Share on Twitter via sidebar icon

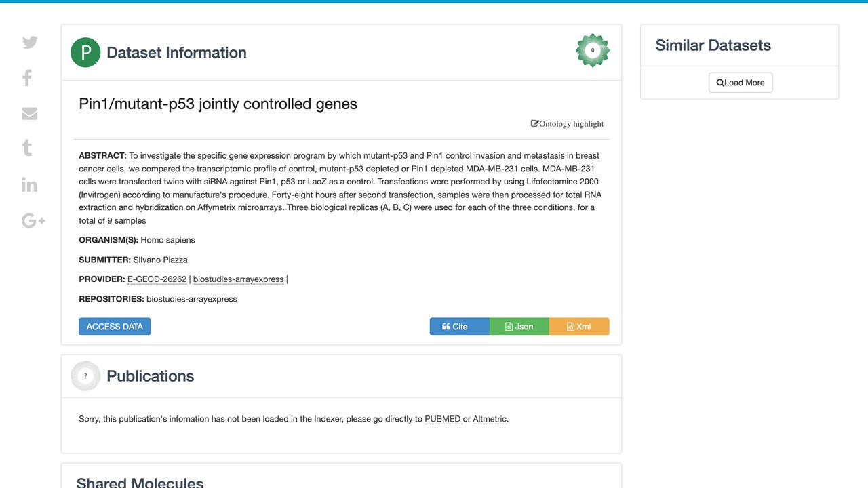(x=30, y=43)
